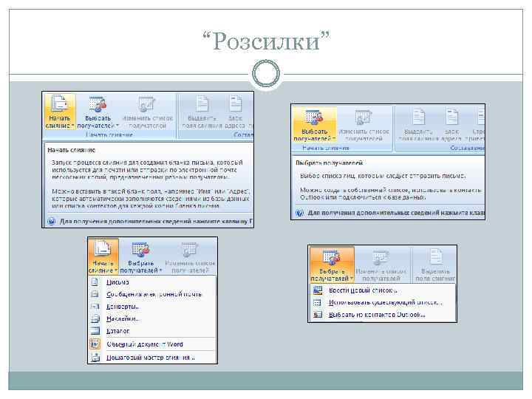This screenshot has width=532, height=399.
Task: Click help icon in 'Начать слияние' tooltip
Action: point(51,221)
